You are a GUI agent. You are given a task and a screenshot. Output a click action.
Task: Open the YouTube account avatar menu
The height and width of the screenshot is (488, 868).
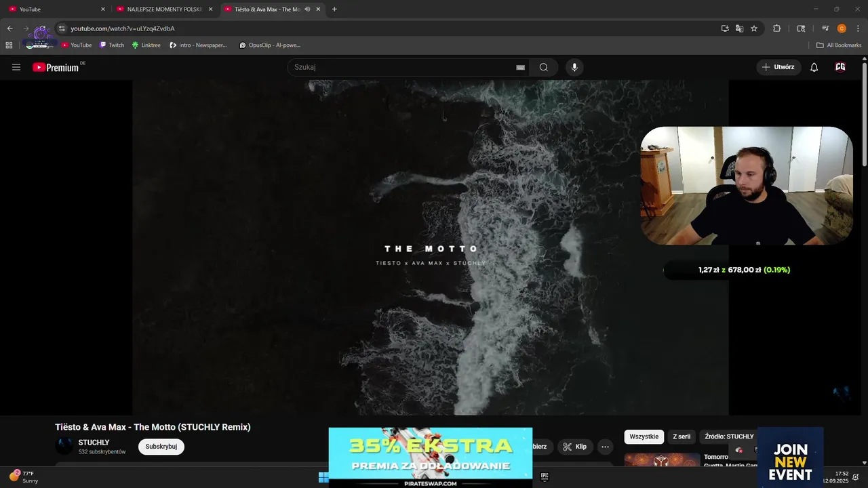[840, 67]
